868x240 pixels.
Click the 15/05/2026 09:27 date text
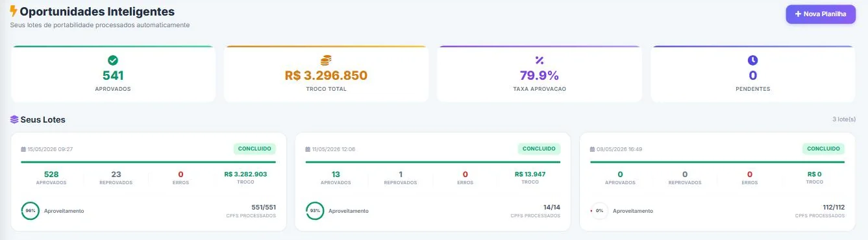click(50, 149)
